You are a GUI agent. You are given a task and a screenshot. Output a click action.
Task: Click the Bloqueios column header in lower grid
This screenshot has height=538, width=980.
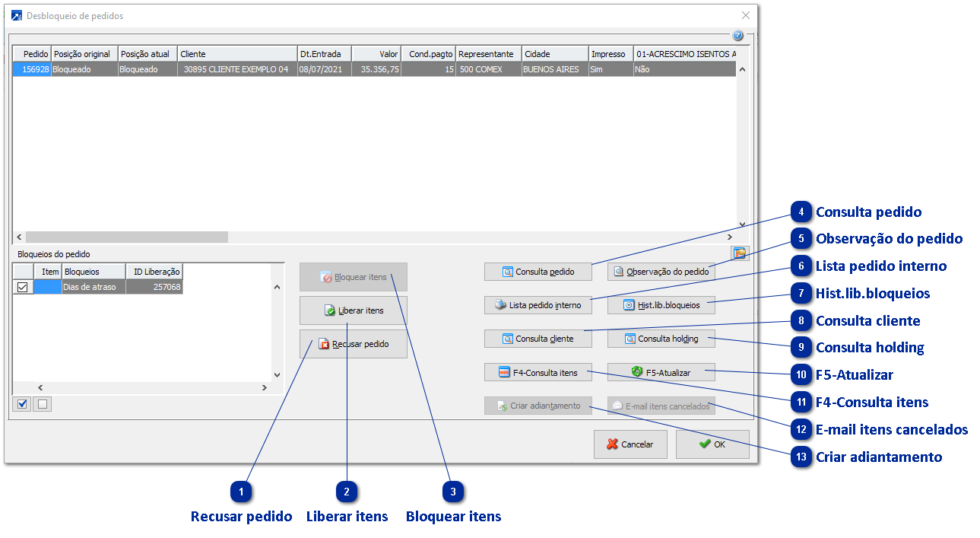point(94,272)
